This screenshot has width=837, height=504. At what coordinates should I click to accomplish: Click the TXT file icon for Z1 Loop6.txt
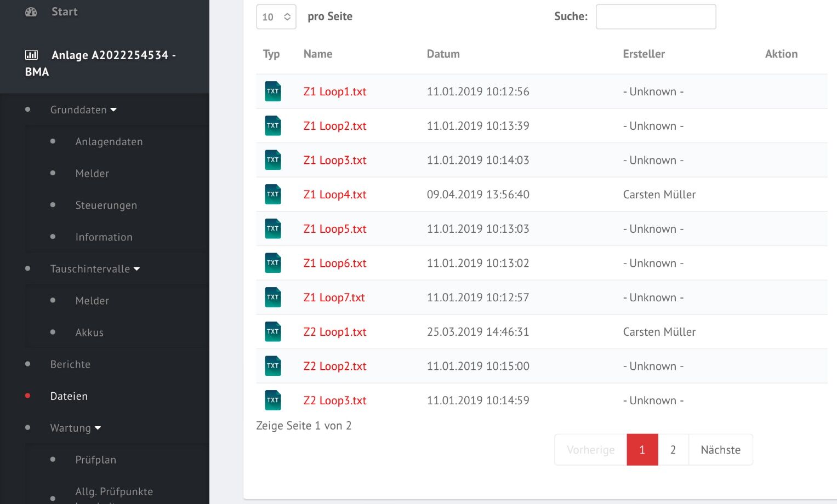pyautogui.click(x=273, y=263)
